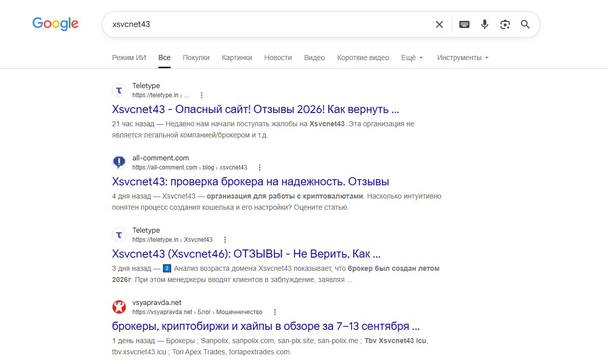Click snippet text '3 дня назад'
This screenshot has height=364, width=608.
pyautogui.click(x=131, y=268)
